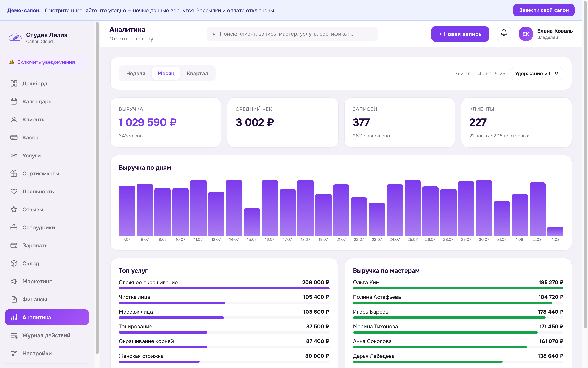588x368 pixels.
Task: Click the sidebar vertical scrollbar
Action: click(97, 188)
